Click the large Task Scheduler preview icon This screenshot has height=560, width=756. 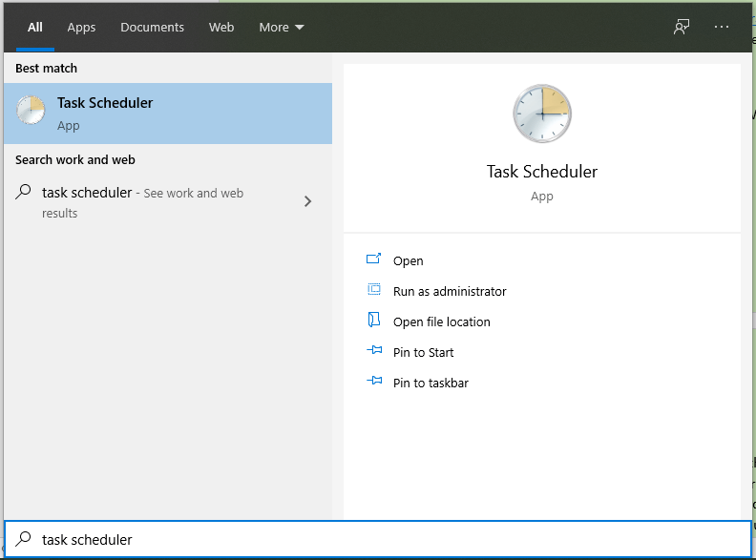tap(541, 114)
